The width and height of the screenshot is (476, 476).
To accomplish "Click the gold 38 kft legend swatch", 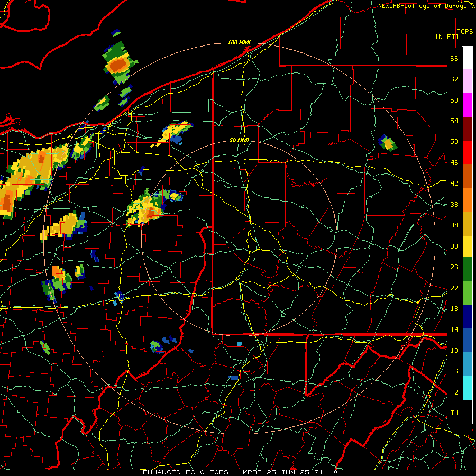I will tap(467, 224).
